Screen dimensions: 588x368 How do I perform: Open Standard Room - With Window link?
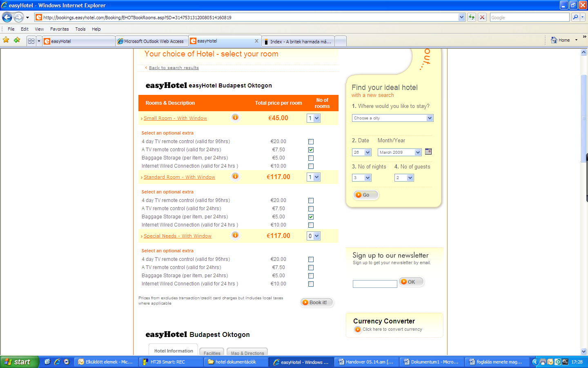coord(179,177)
